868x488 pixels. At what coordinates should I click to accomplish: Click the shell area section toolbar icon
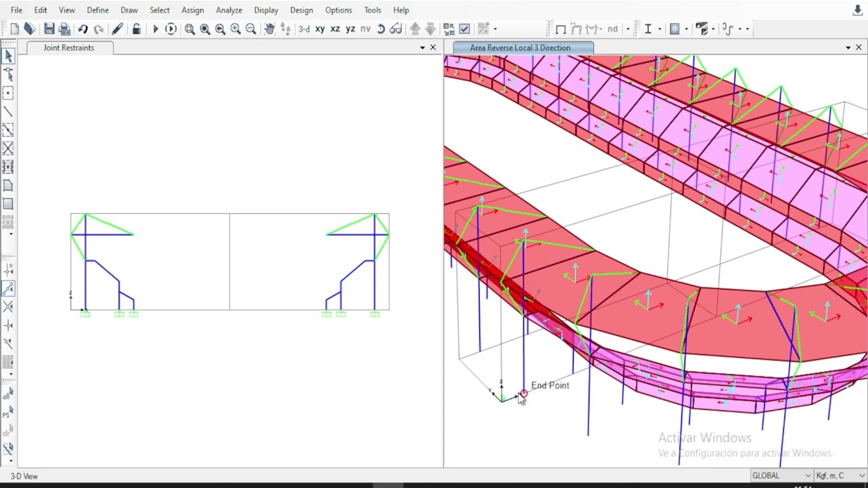pos(675,28)
